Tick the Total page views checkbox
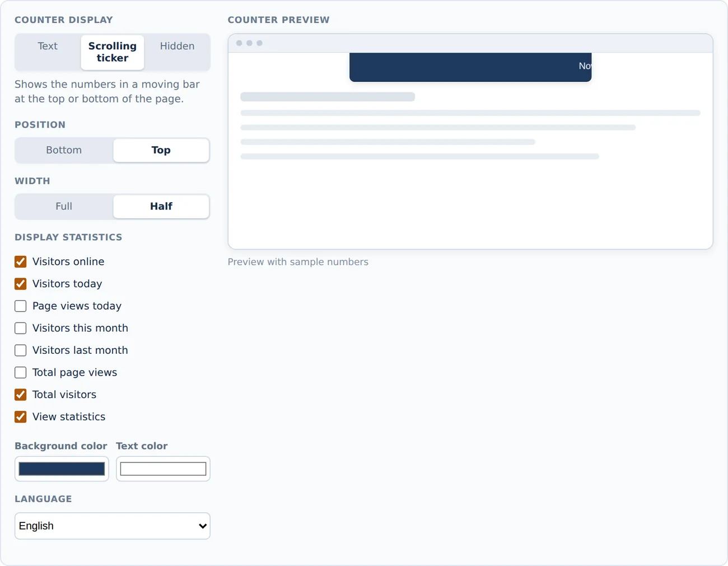 (21, 372)
